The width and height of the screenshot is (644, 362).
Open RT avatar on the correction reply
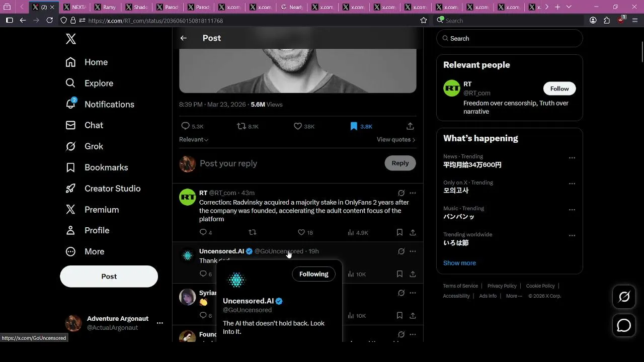(188, 197)
